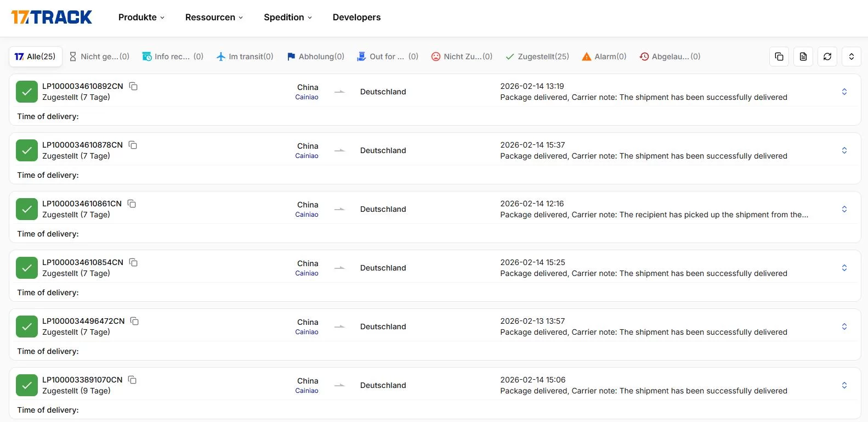Switch to the Zugestellt(25) tab
Image resolution: width=868 pixels, height=422 pixels.
[537, 57]
